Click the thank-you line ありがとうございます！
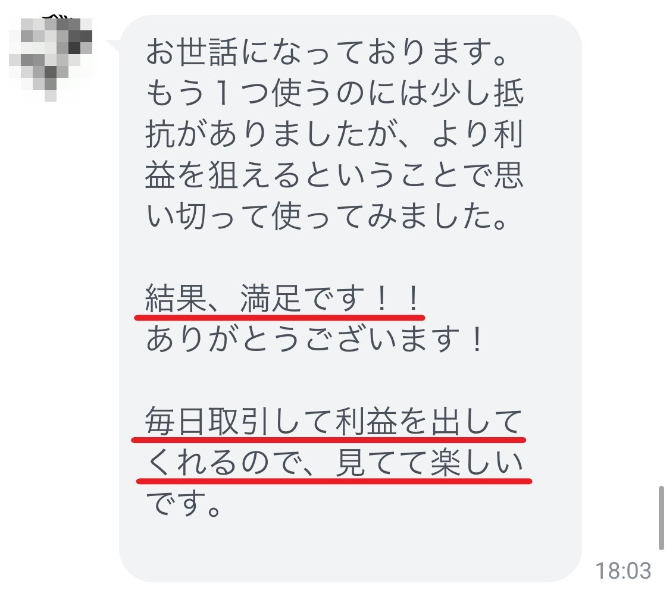Viewport: 670px width, 603px height. 315,340
